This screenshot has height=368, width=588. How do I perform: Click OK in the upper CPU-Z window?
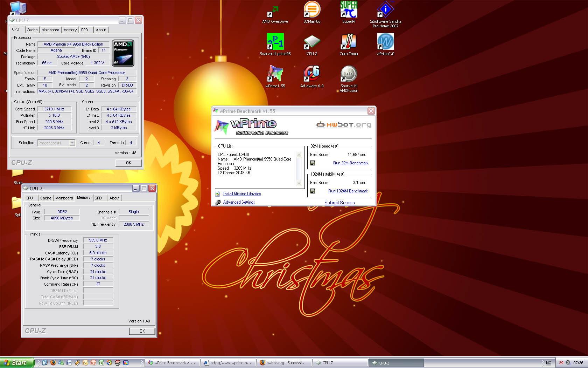pyautogui.click(x=128, y=163)
